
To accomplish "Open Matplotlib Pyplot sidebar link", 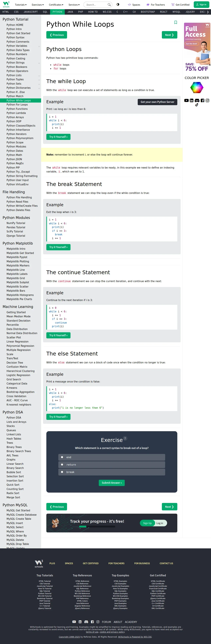I will [17, 257].
